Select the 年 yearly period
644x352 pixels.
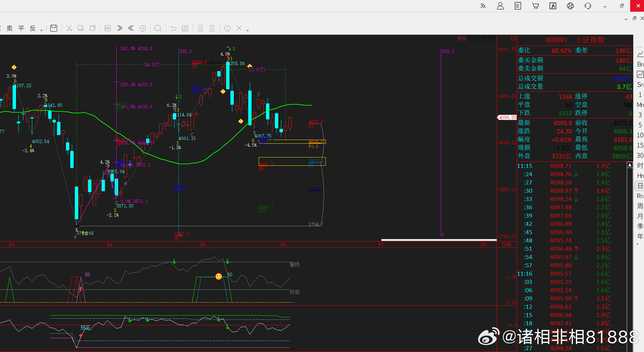pyautogui.click(x=640, y=236)
